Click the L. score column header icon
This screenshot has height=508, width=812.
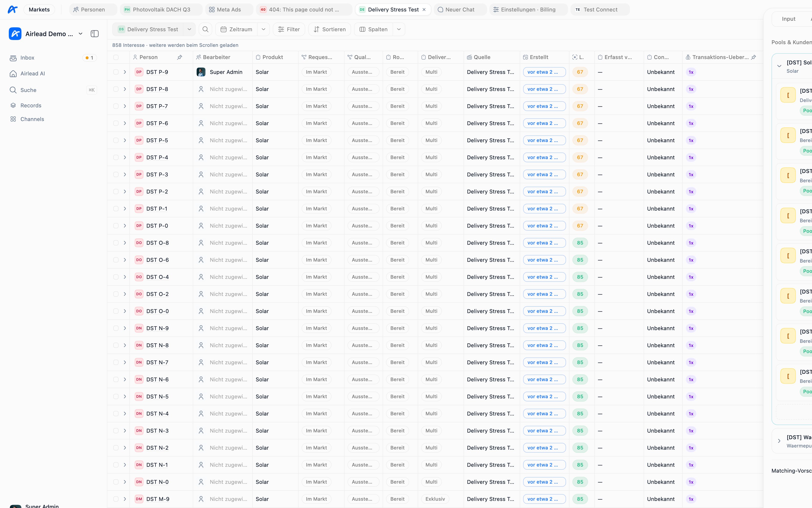[575, 57]
